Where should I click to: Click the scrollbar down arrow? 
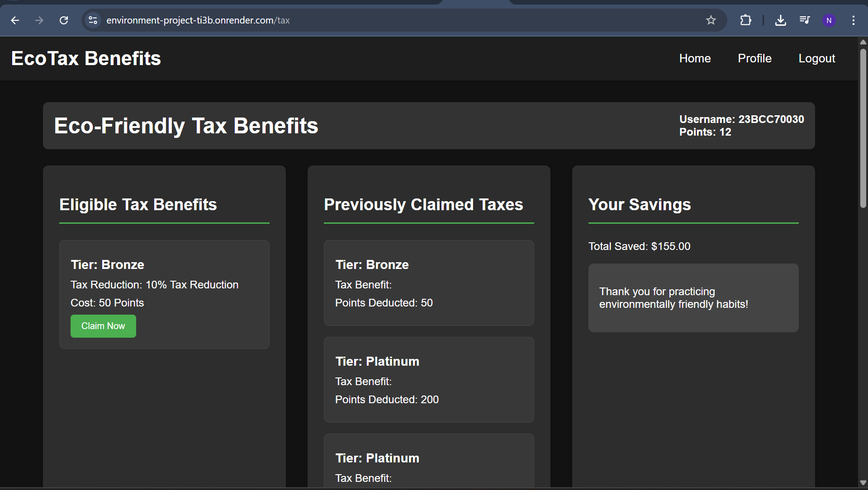863,483
